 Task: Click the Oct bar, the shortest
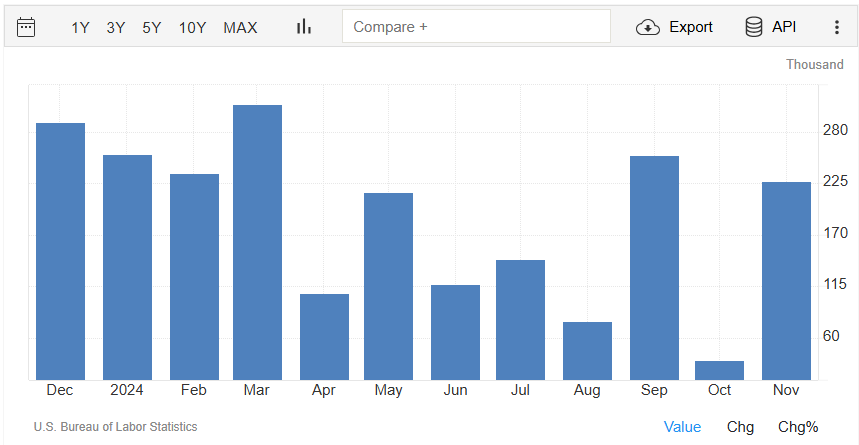pos(719,370)
